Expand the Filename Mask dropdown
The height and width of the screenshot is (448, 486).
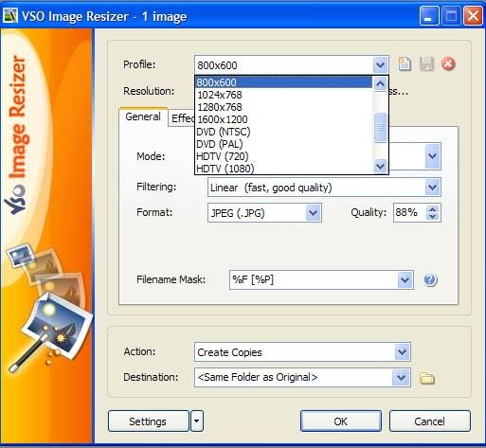coord(405,279)
